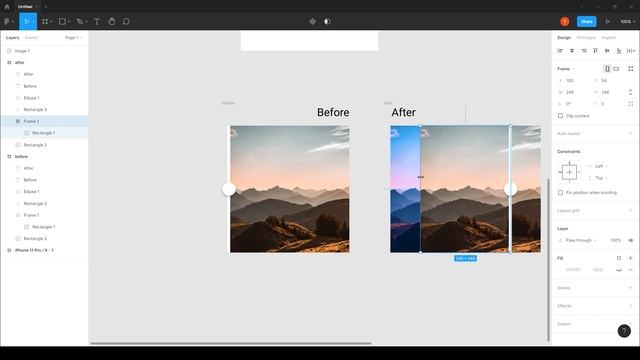Screen dimensions: 640x360
Task: Open the distribute spacing dropdown
Action: coord(631,51)
